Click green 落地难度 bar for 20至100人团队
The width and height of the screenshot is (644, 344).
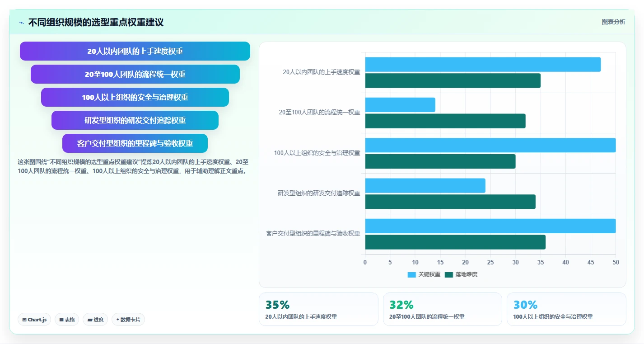pyautogui.click(x=445, y=121)
